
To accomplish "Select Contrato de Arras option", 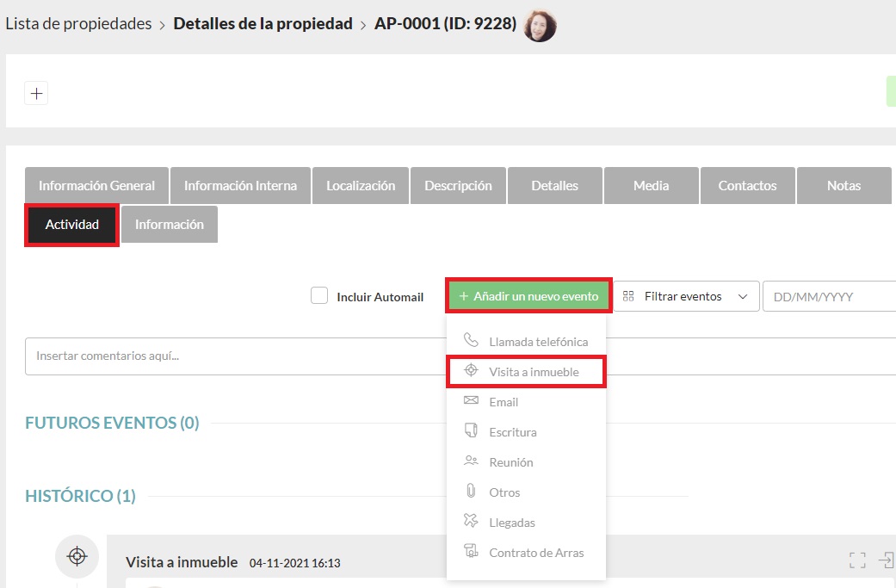I will 535,553.
